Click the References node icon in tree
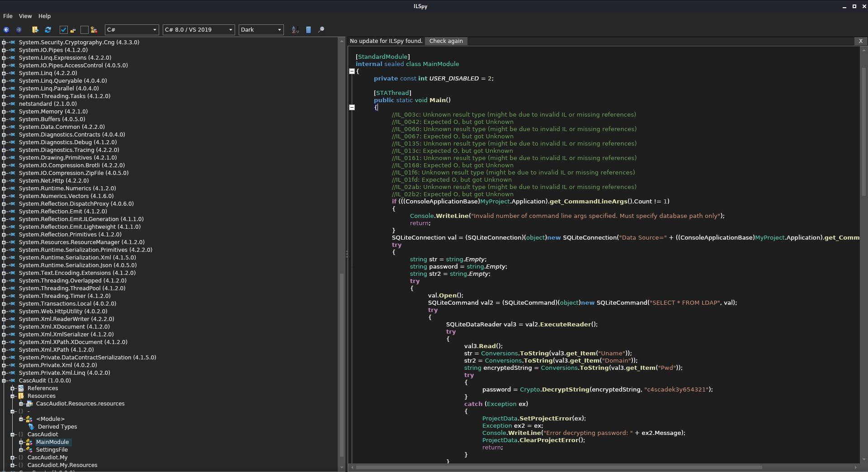The height and width of the screenshot is (472, 868). pyautogui.click(x=21, y=388)
